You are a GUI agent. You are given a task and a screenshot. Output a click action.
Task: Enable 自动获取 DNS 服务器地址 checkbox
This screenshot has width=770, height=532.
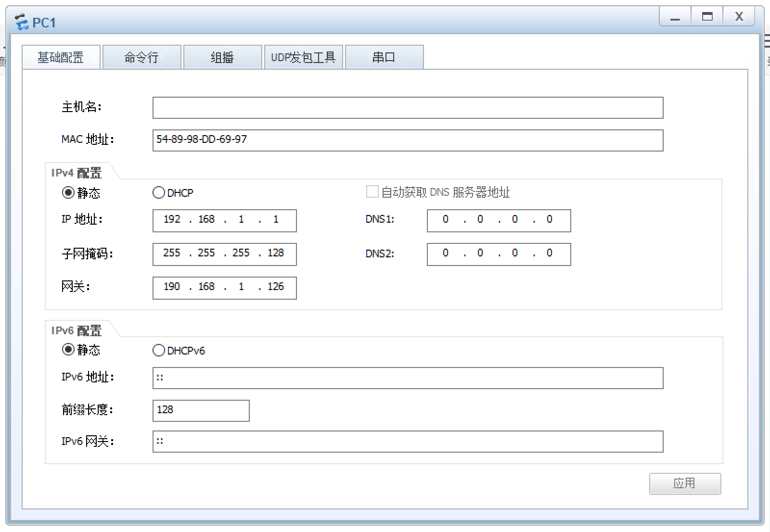click(372, 192)
